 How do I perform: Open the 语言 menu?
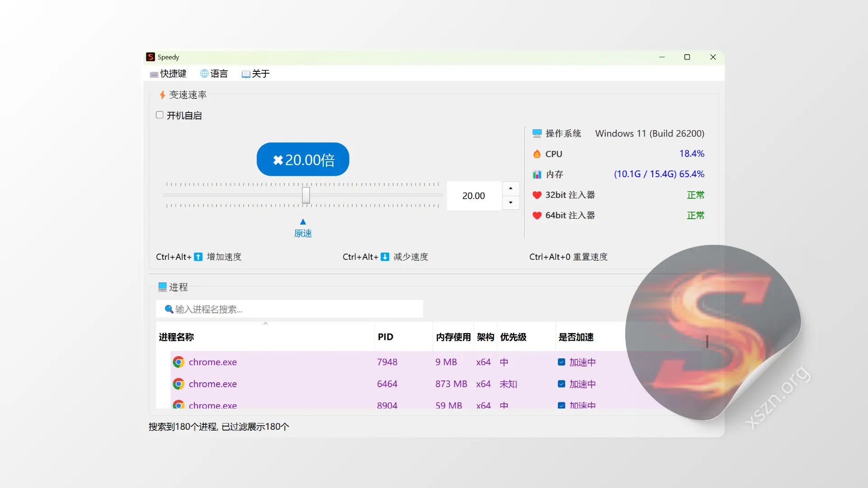214,73
